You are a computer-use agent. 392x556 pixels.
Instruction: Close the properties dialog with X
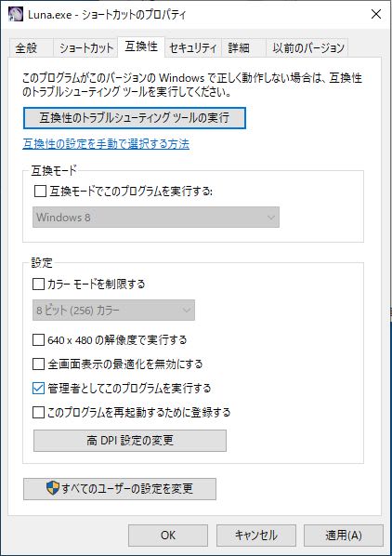375,15
